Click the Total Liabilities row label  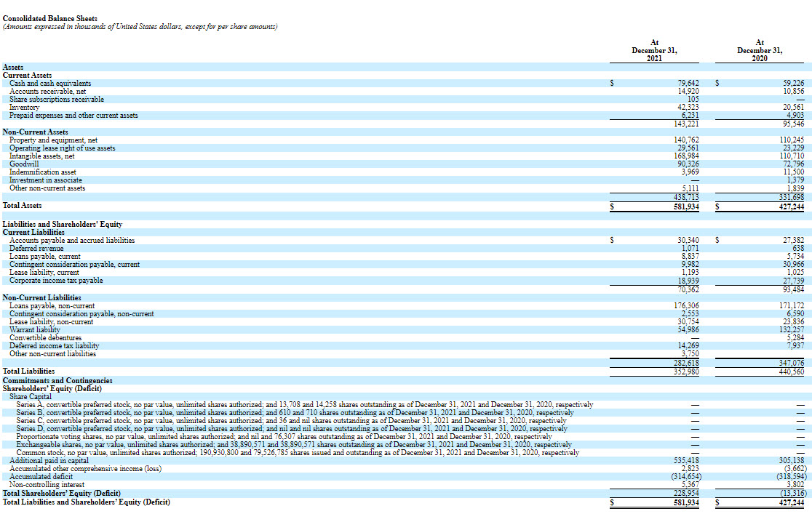coord(29,372)
